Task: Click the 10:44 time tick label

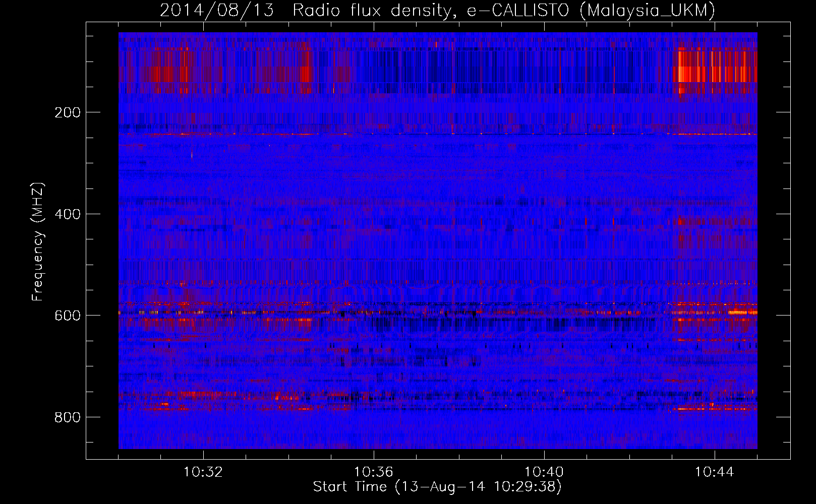Action: [x=714, y=472]
